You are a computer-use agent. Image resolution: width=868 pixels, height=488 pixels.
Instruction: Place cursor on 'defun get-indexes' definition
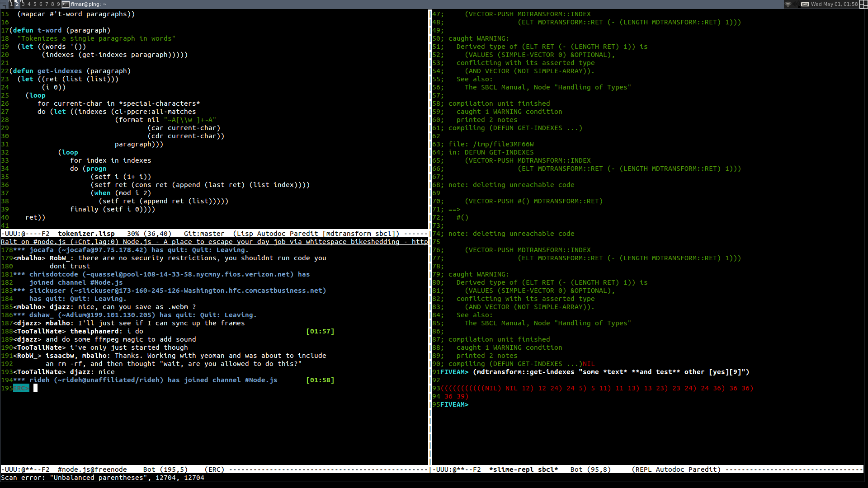[x=47, y=71]
